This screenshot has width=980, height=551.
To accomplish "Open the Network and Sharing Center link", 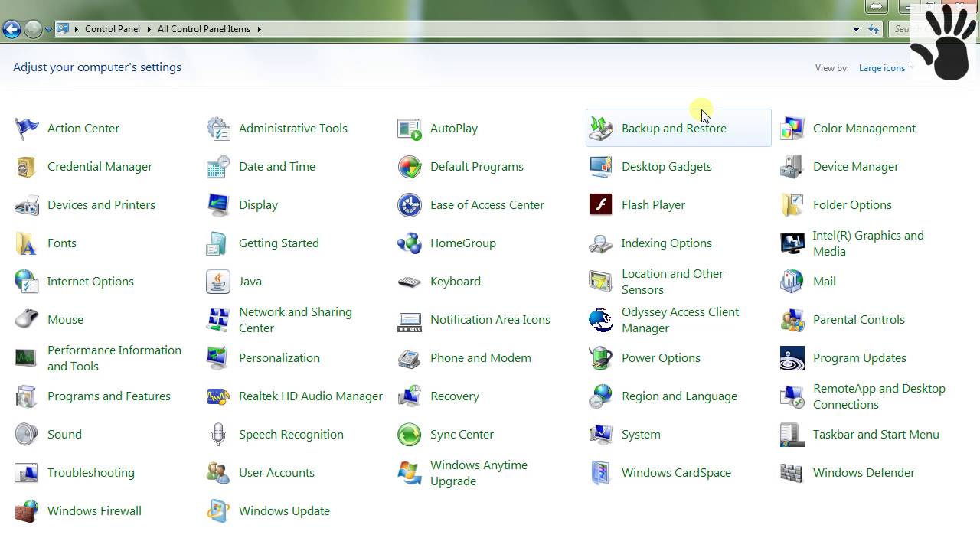I will [296, 320].
